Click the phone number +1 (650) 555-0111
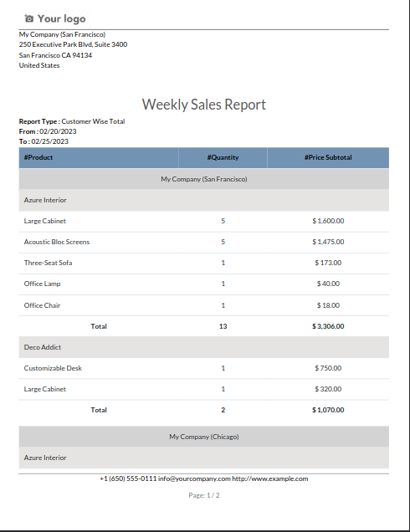Viewport: 410px width, 532px height. coord(128,478)
